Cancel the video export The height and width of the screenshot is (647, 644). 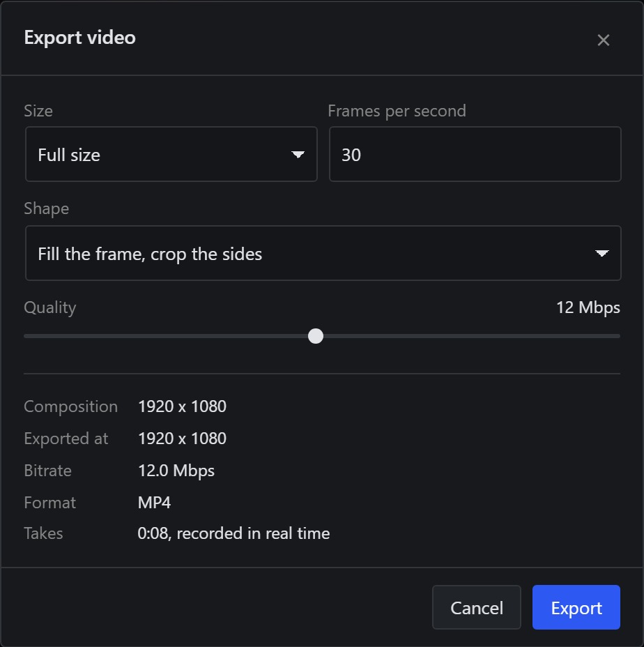point(477,607)
